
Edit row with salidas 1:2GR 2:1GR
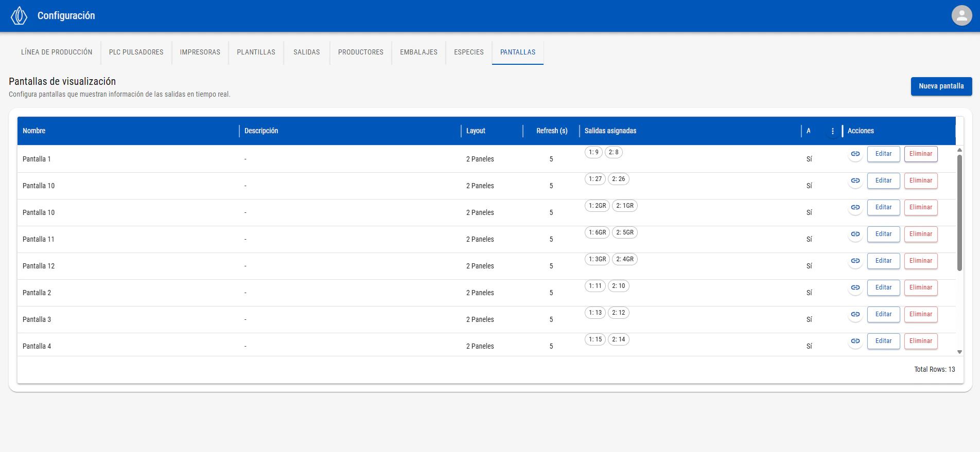[884, 207]
